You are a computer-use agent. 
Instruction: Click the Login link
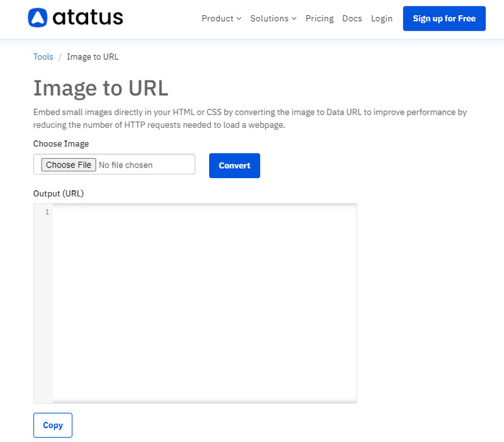click(382, 19)
